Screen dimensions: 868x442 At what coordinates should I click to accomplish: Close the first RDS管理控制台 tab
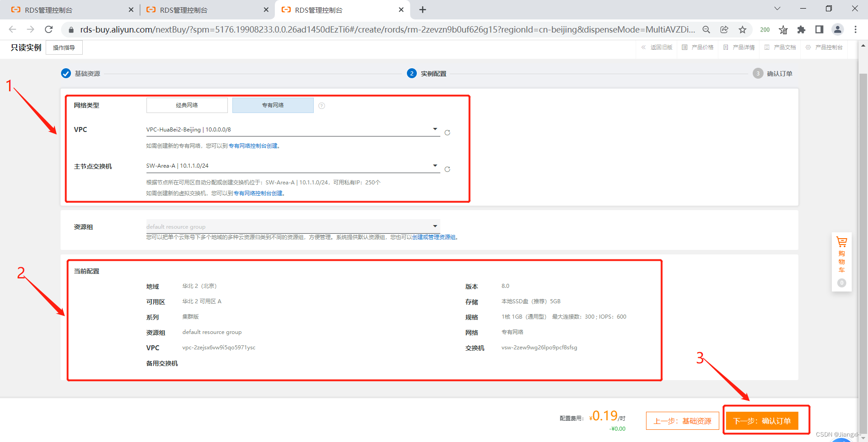(131, 9)
